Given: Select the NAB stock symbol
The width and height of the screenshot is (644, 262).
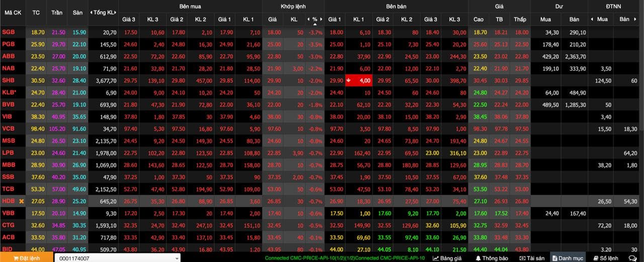Looking at the screenshot, I should coord(9,68).
